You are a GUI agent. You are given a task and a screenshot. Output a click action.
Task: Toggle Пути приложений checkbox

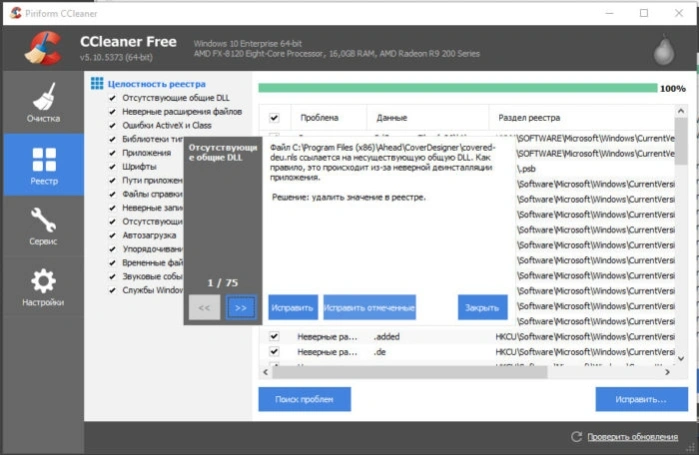112,180
